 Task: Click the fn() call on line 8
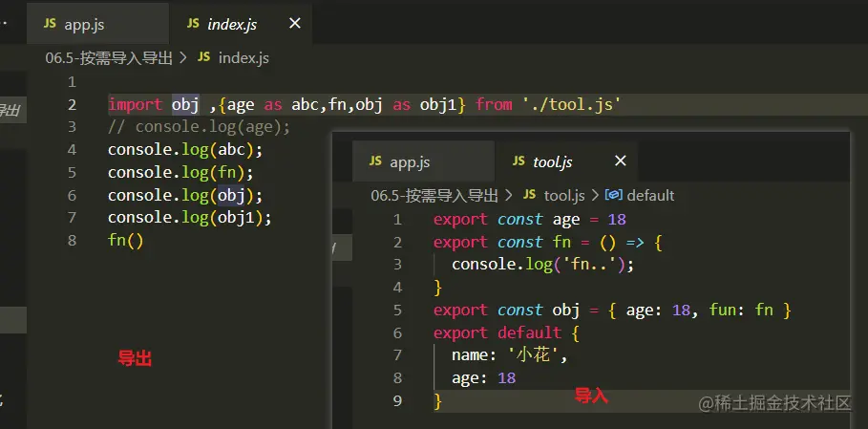coord(126,240)
